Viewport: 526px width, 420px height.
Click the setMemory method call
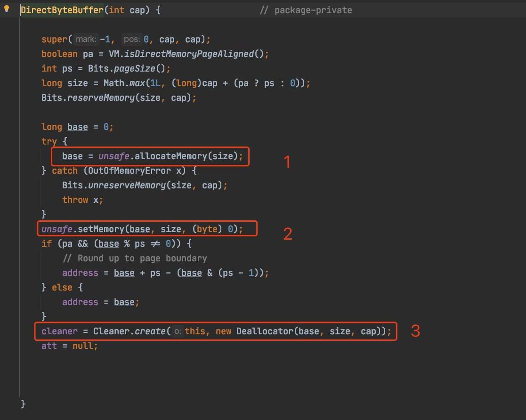(101, 229)
